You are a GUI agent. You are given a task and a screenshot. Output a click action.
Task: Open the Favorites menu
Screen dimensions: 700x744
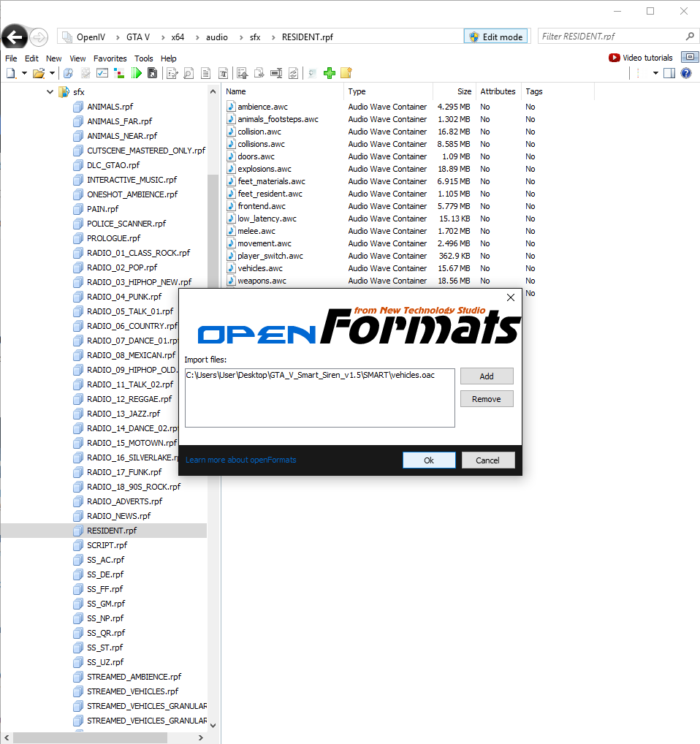click(110, 58)
